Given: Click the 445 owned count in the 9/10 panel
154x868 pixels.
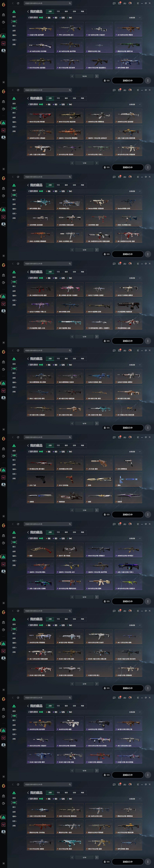Looking at the screenshot, I should 41,712.
